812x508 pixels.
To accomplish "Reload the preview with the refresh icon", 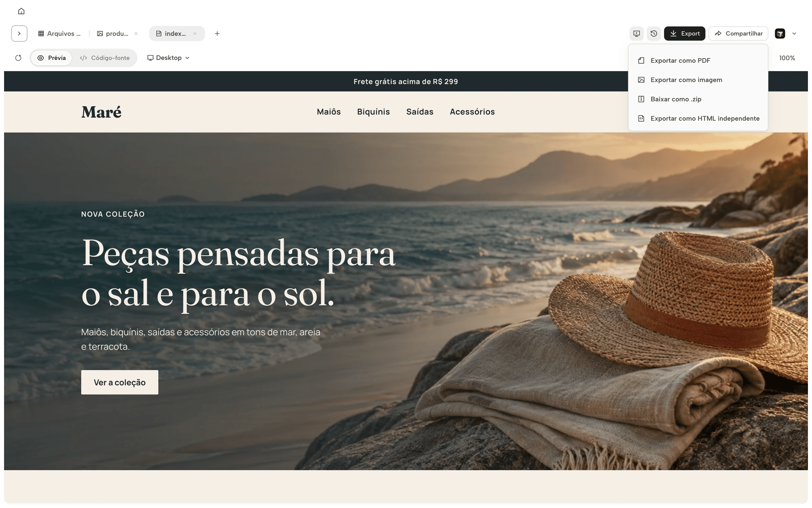I will coord(18,58).
